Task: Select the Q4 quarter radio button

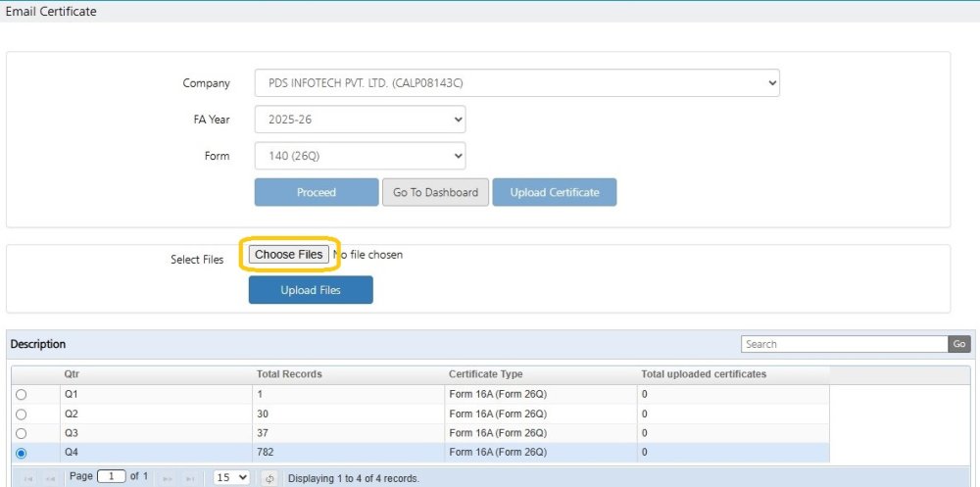Action: pyautogui.click(x=22, y=454)
